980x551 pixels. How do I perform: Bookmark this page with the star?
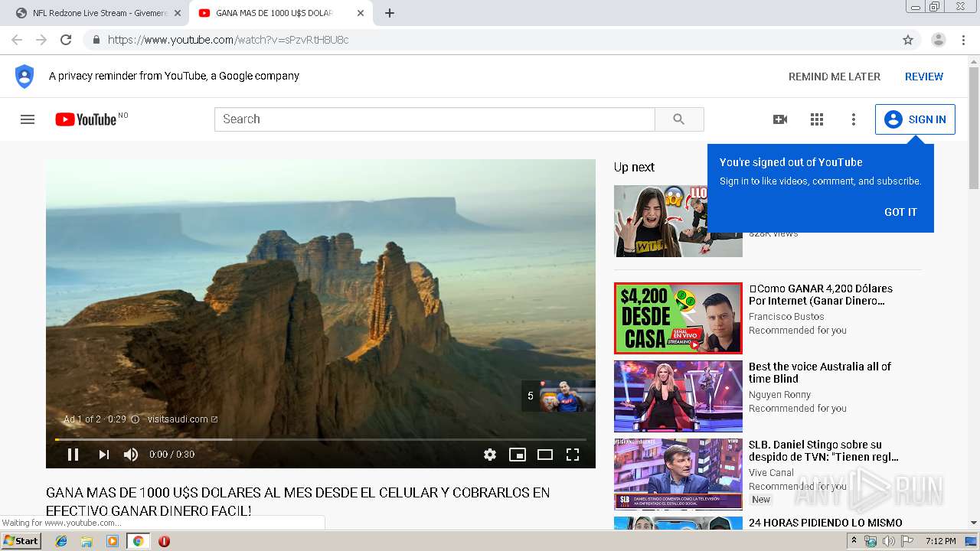[908, 40]
